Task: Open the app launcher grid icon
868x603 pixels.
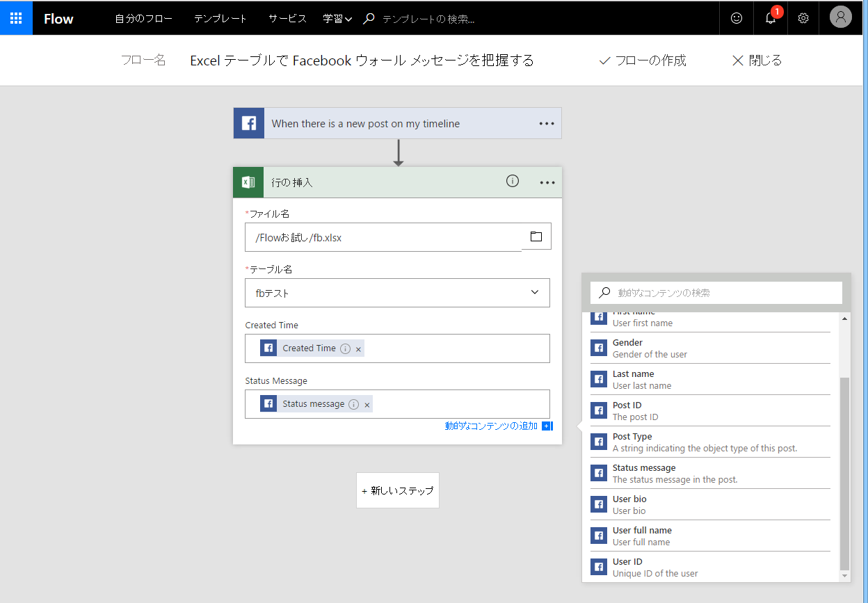Action: click(x=15, y=17)
